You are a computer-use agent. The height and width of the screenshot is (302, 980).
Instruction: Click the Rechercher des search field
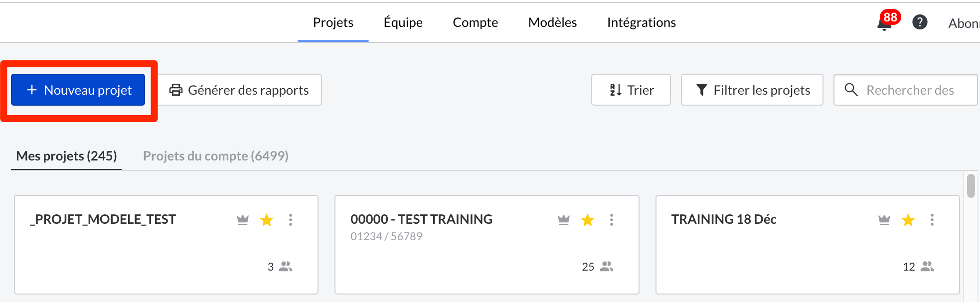pyautogui.click(x=910, y=90)
